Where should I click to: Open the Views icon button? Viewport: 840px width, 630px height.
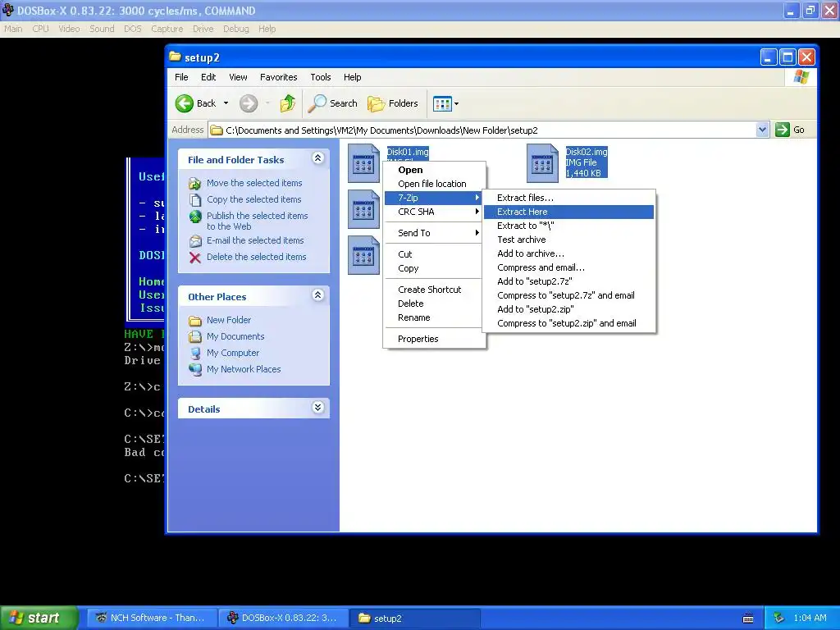click(442, 103)
